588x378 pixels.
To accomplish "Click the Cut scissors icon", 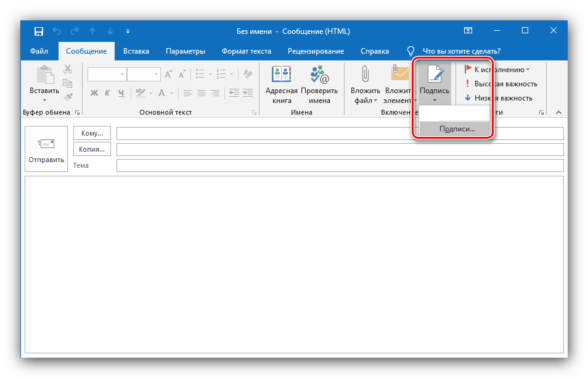I will 68,70.
